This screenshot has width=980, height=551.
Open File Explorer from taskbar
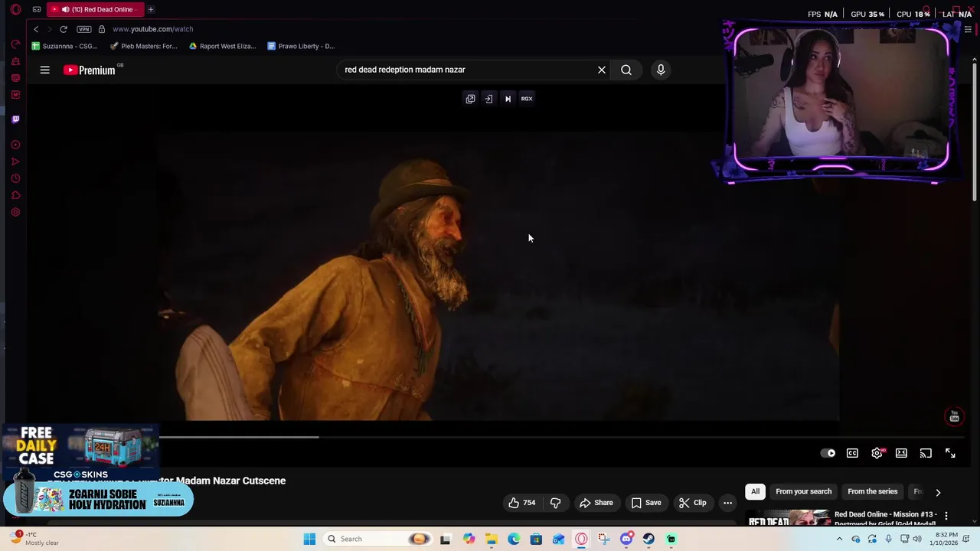491,539
